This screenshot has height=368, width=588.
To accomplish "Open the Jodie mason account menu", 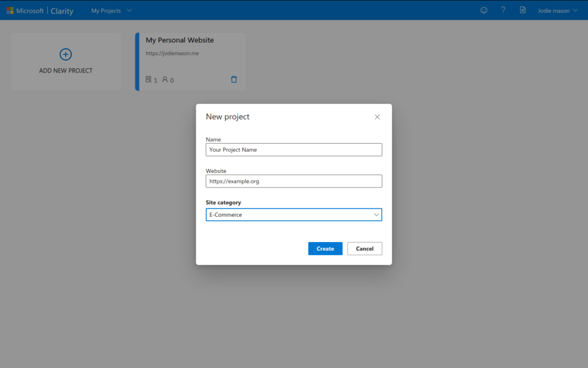I will tap(557, 10).
